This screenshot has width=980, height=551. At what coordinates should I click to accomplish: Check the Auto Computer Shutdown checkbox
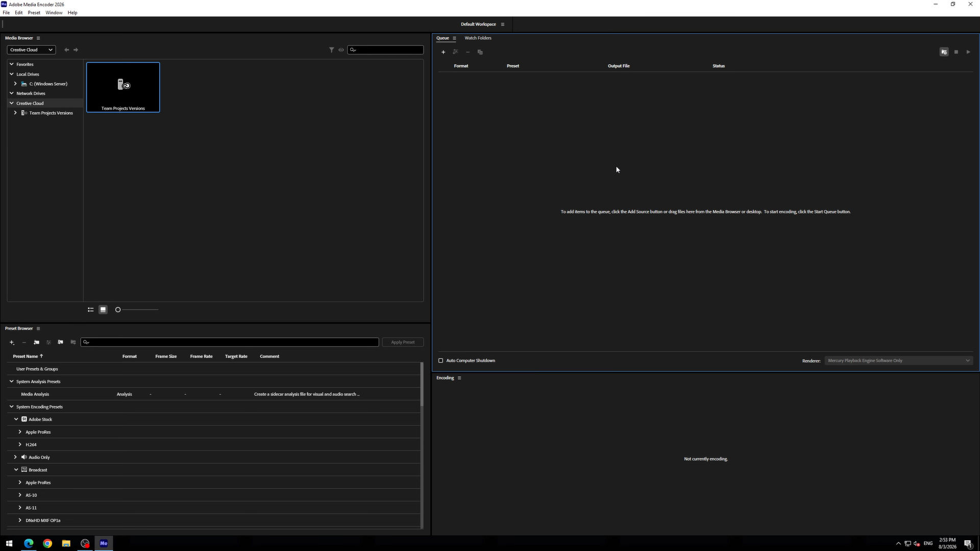coord(441,361)
